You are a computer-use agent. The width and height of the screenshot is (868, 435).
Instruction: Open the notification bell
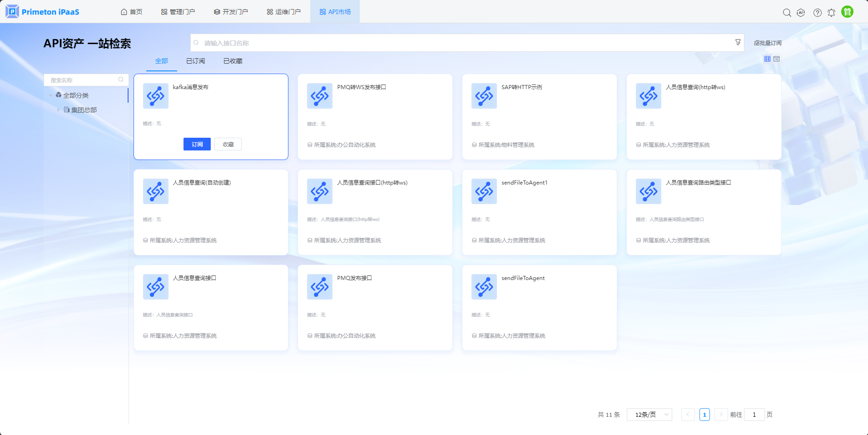click(x=831, y=13)
